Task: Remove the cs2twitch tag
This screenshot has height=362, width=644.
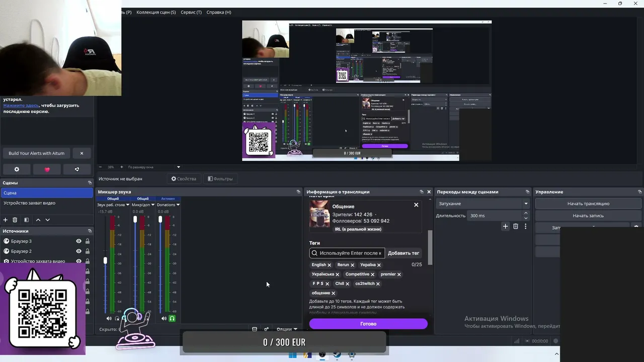Action: pyautogui.click(x=378, y=284)
